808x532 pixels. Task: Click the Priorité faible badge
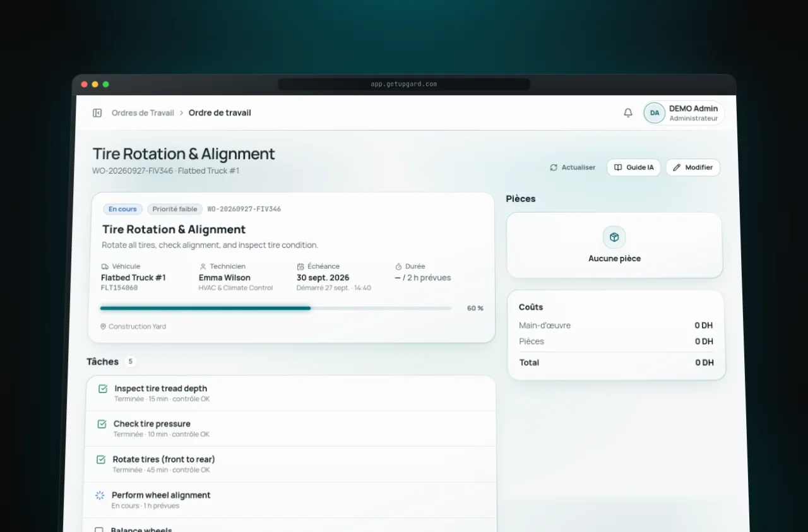[x=175, y=209]
